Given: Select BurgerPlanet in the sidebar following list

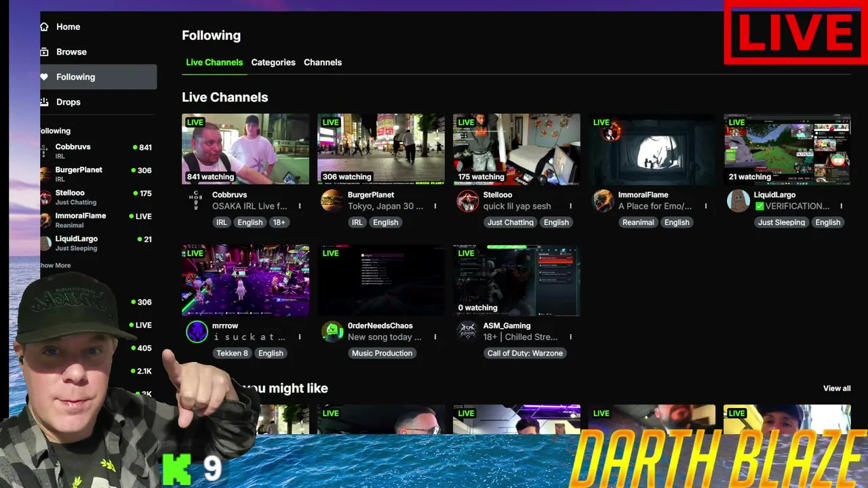Looking at the screenshot, I should (x=96, y=174).
